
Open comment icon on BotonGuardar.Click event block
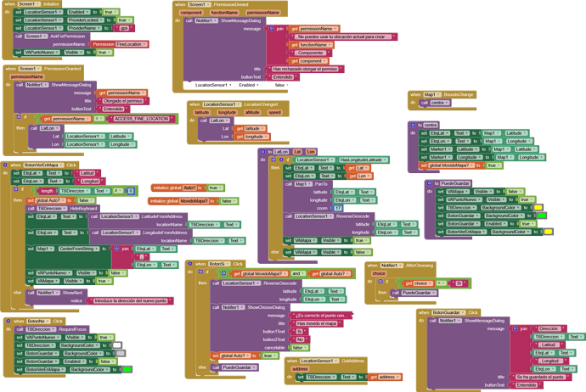pyautogui.click(x=420, y=313)
